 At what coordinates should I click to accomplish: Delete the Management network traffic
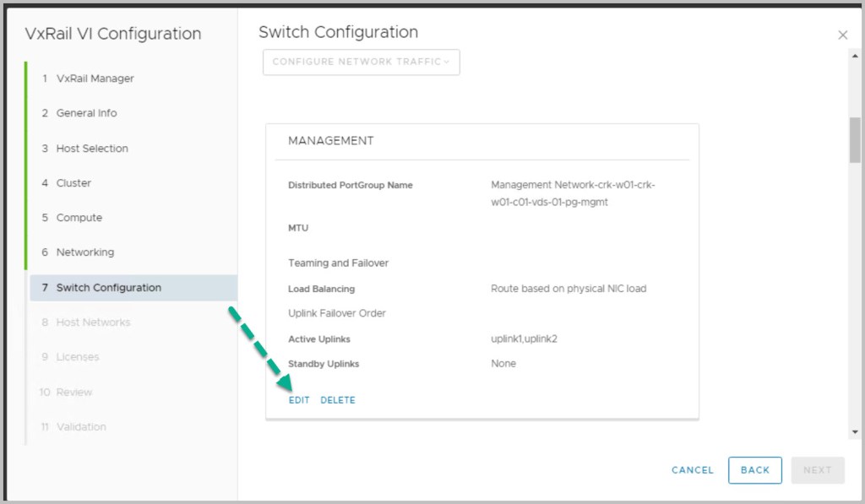[338, 400]
